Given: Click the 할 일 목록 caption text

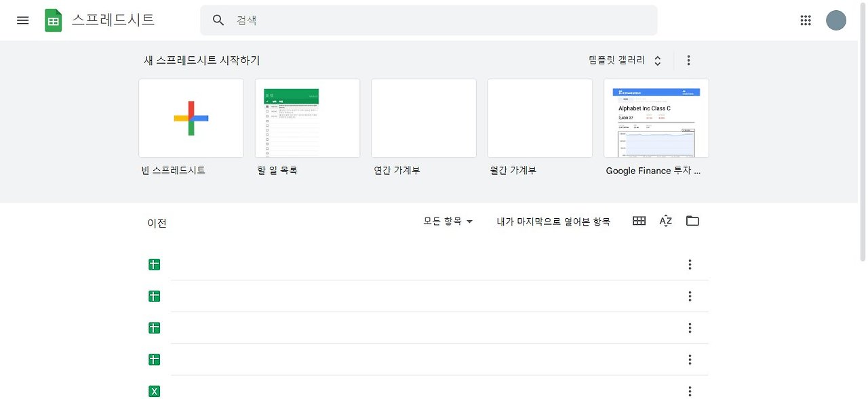Looking at the screenshot, I should [x=277, y=171].
